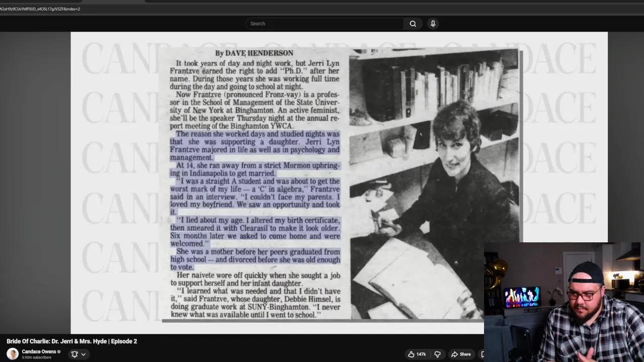Viewport: 644px width, 362px height.
Task: Open the Share dialog
Action: pos(461,354)
